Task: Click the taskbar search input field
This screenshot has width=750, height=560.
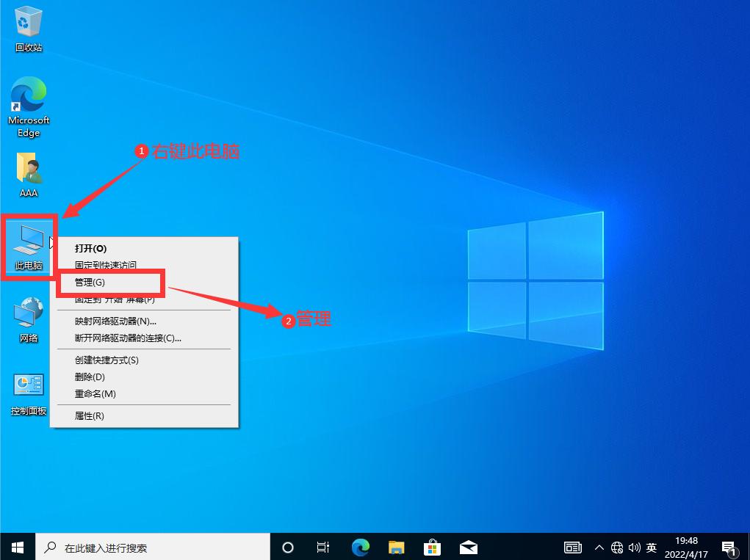Action: (147, 547)
